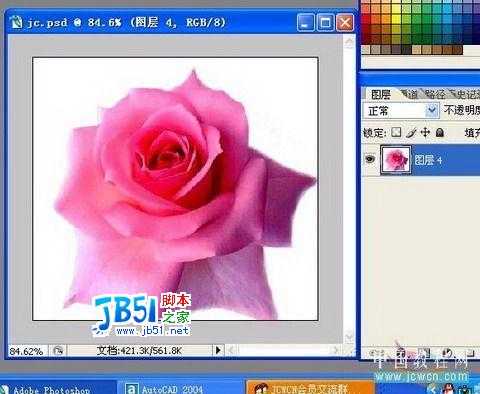
Task: Click vertical scrollbar up arrow
Action: (349, 42)
